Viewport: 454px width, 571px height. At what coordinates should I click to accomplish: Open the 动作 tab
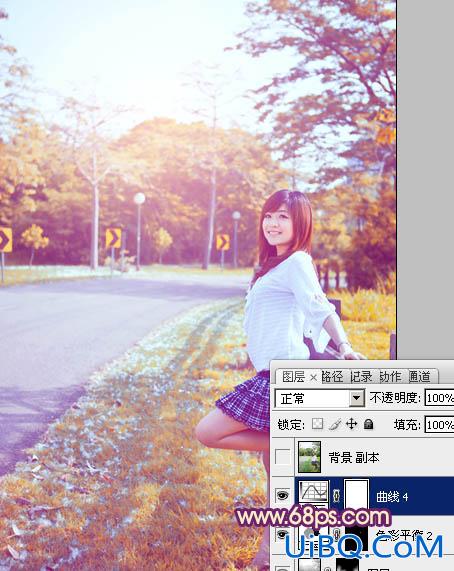click(390, 377)
